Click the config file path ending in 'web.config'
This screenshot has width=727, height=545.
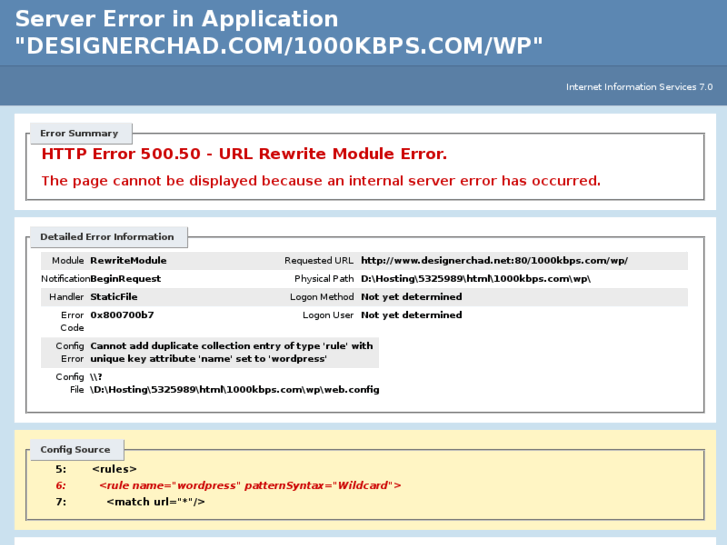[235, 384]
